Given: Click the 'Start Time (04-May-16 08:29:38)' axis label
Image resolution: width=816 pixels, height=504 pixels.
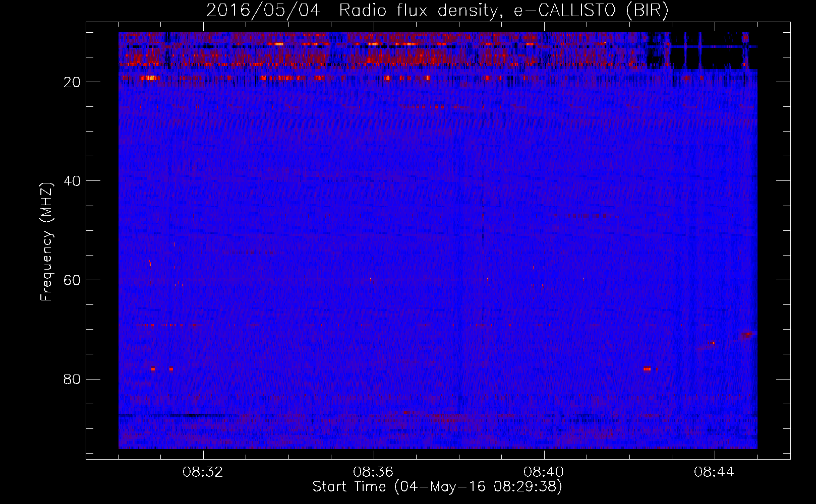Looking at the screenshot, I should pos(437,487).
